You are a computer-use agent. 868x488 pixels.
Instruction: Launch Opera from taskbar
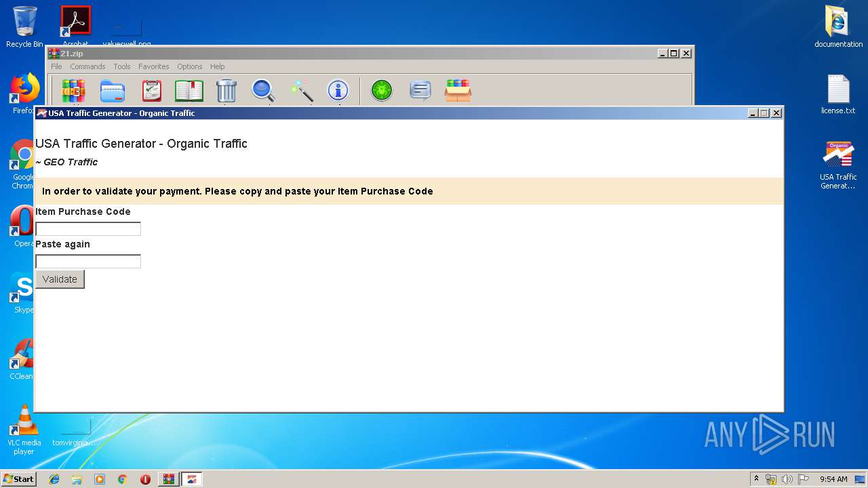145,479
